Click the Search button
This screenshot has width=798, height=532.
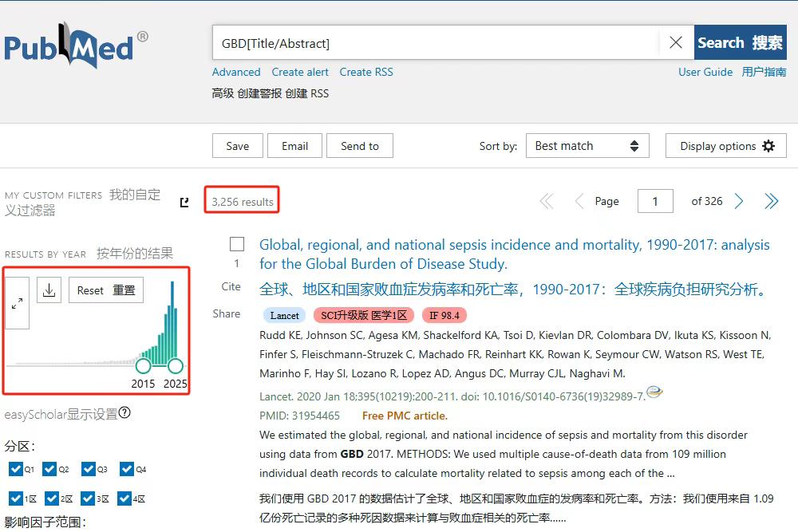point(740,43)
